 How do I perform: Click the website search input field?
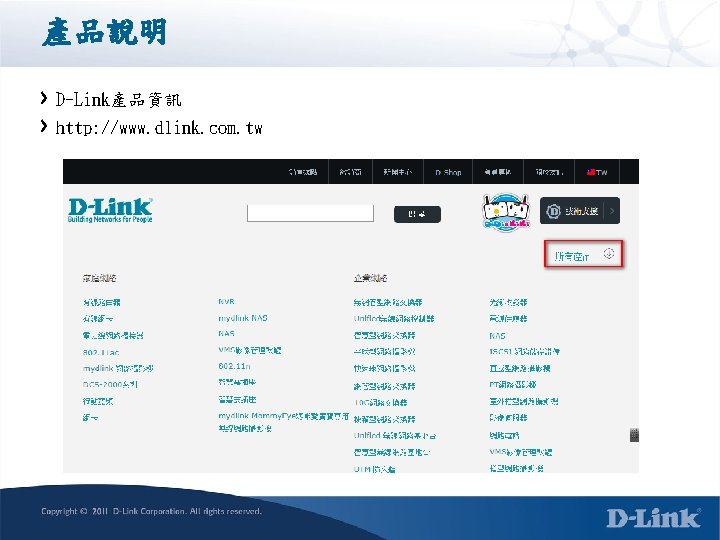click(310, 214)
